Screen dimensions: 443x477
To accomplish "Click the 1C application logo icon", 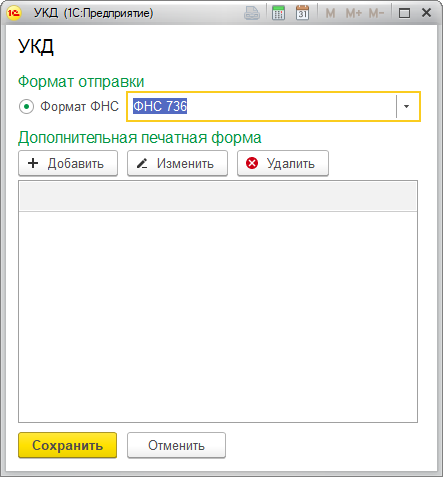I will point(14,13).
